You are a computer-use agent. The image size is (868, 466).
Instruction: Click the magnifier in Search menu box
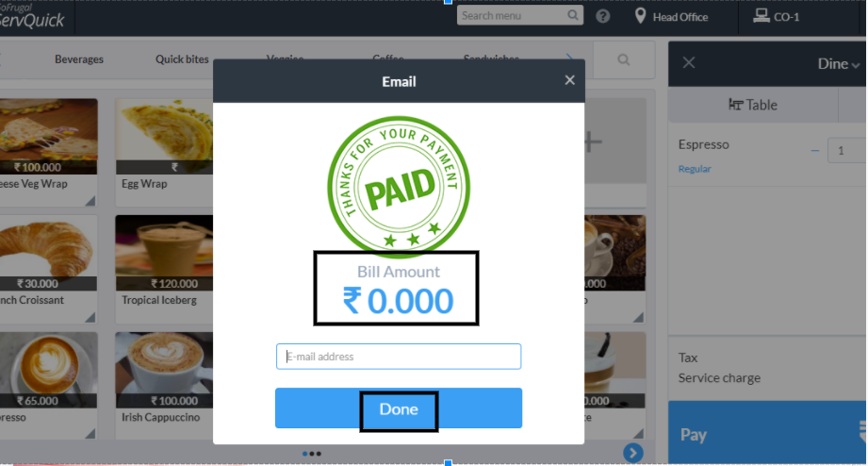(x=573, y=15)
